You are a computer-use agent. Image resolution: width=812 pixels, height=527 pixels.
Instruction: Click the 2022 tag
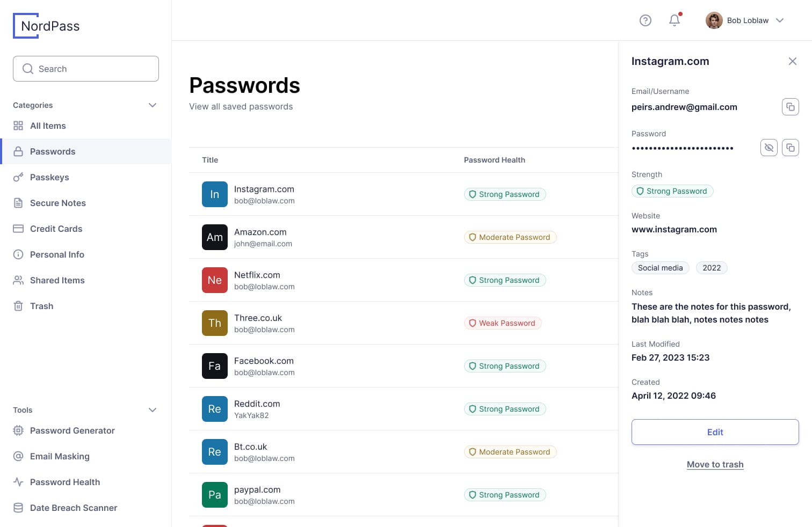(712, 268)
